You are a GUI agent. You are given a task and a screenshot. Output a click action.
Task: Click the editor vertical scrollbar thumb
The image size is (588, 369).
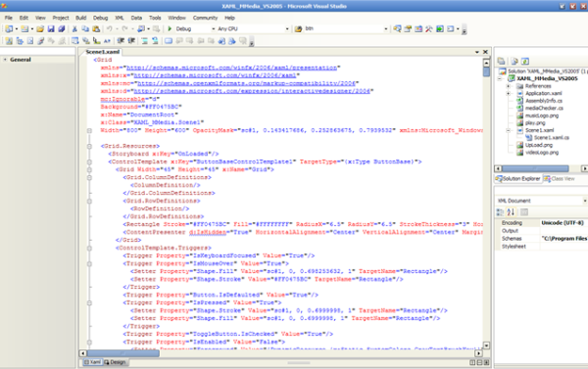pyautogui.click(x=486, y=71)
